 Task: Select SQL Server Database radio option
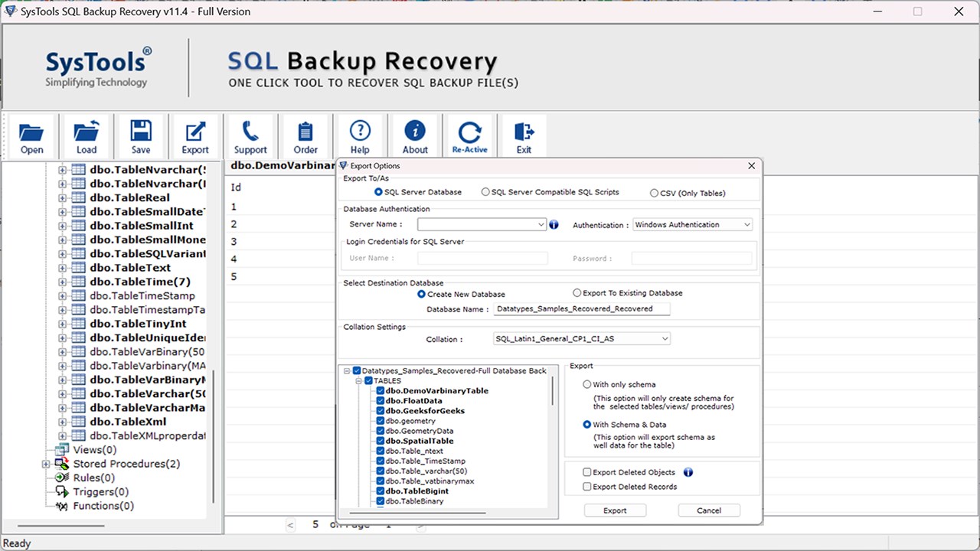click(378, 192)
